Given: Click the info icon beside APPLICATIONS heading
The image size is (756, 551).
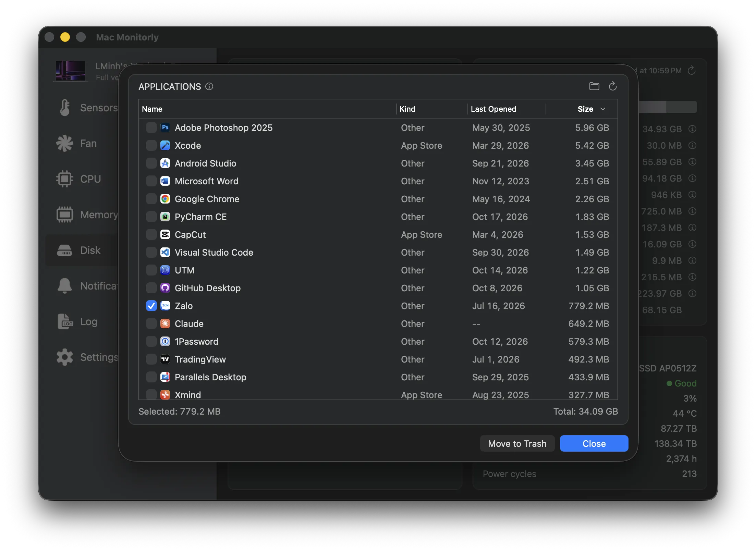Looking at the screenshot, I should [x=209, y=86].
